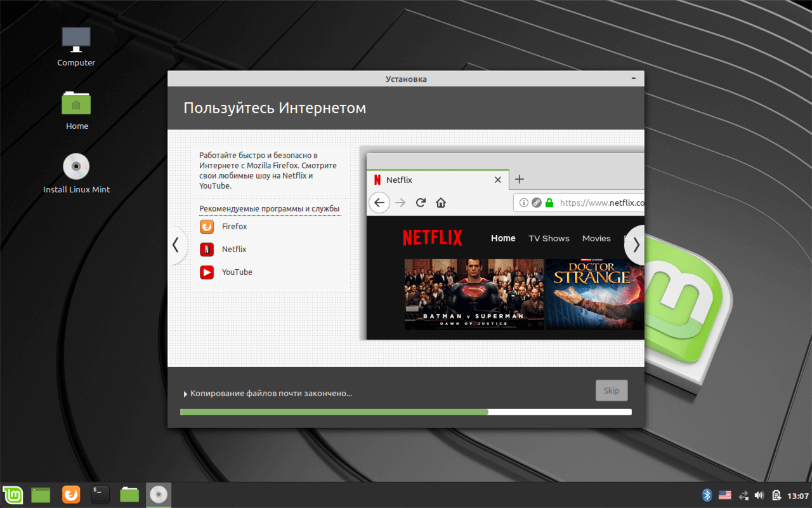The width and height of the screenshot is (812, 508).
Task: Open the Home folder desktop icon
Action: [76, 110]
